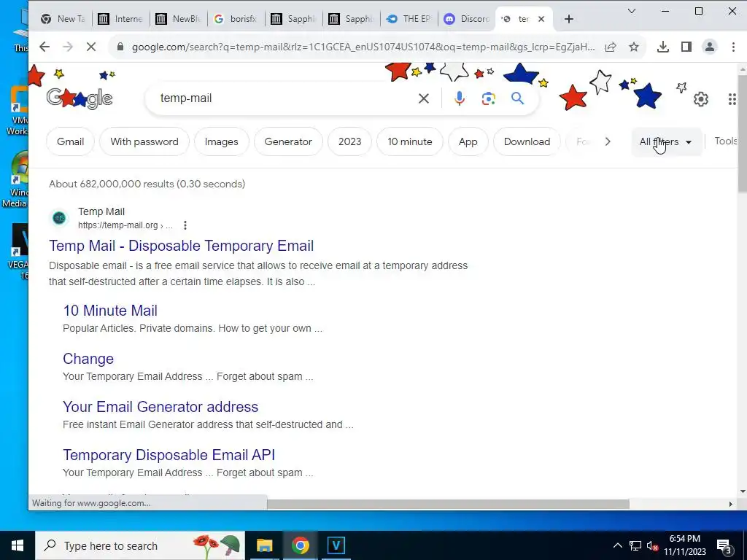Show more filter chips with the arrow

coord(608,142)
